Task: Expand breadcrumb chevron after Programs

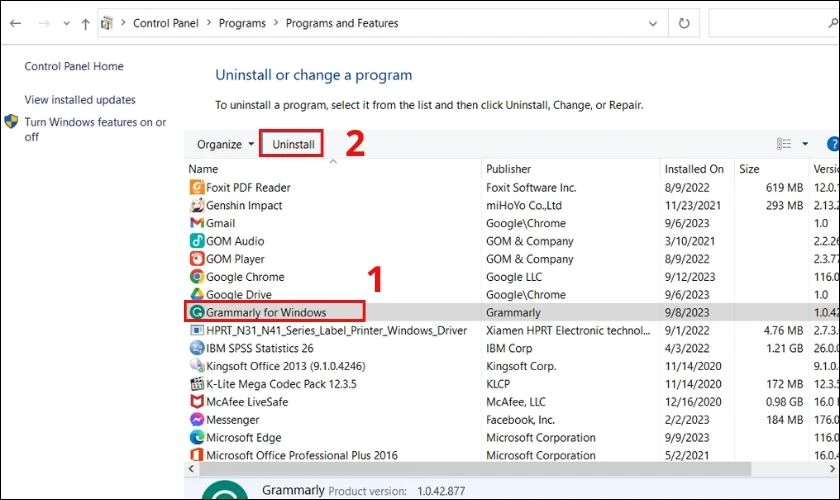Action: coord(276,23)
